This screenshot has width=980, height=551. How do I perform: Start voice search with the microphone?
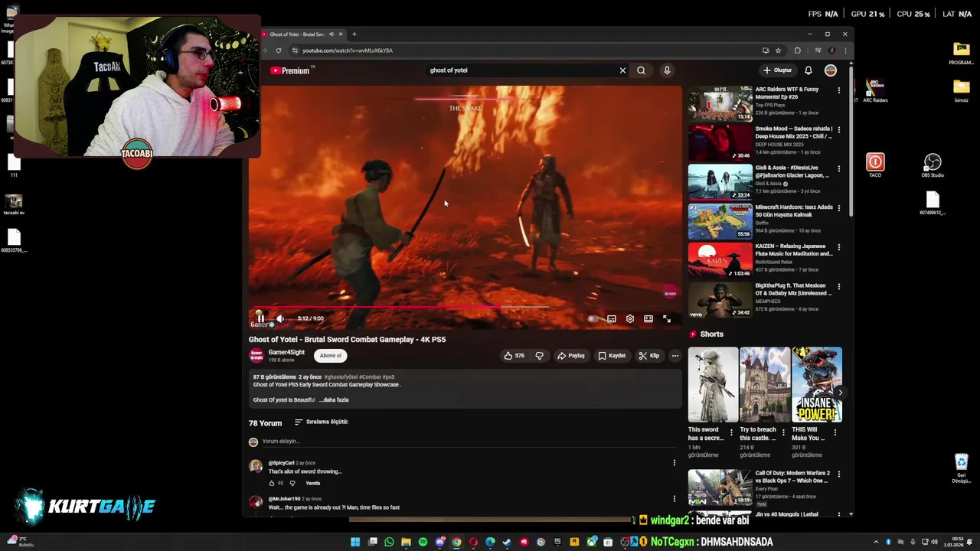pyautogui.click(x=667, y=70)
